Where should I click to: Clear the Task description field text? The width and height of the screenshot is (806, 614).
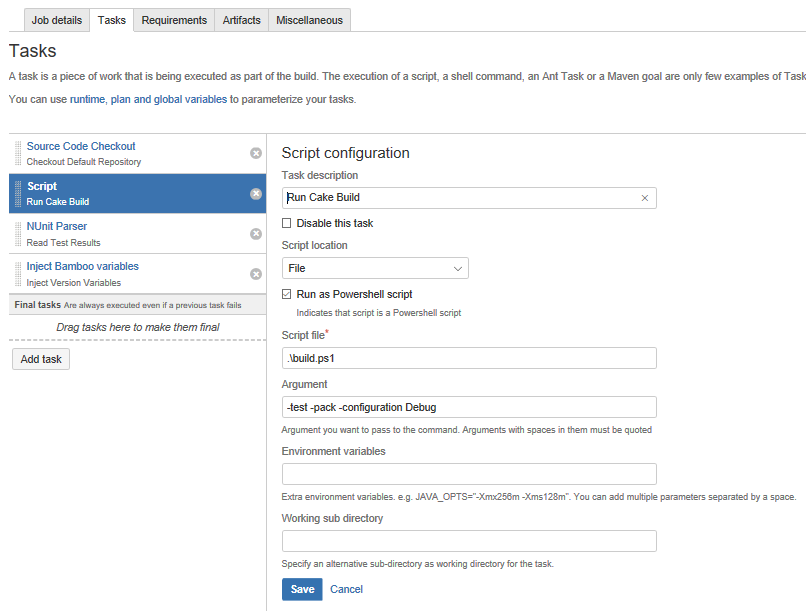pos(644,198)
